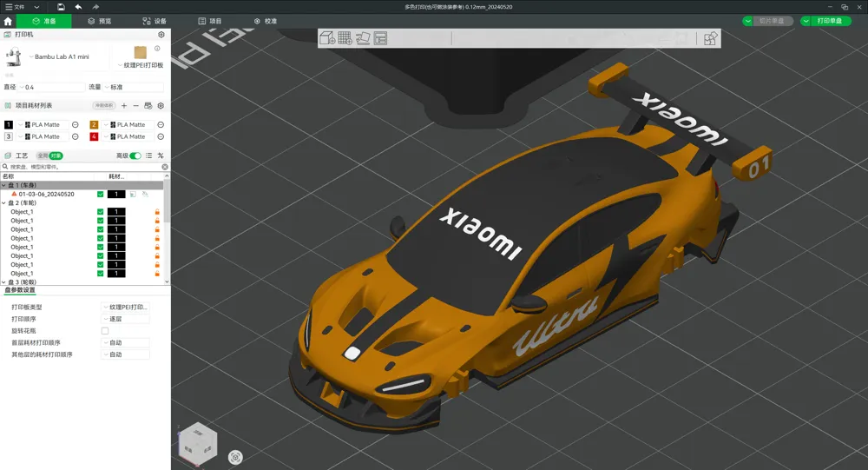Open filament 1 PLA Matte dropdown
This screenshot has width=868, height=470.
point(43,125)
